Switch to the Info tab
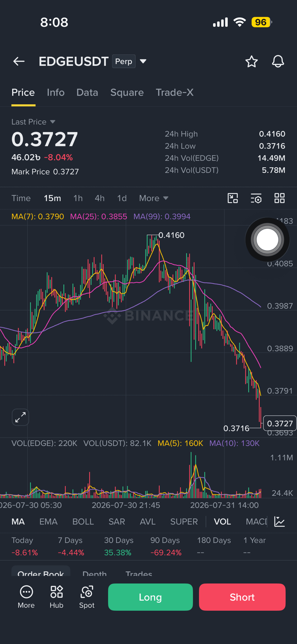The height and width of the screenshot is (644, 297). point(56,93)
